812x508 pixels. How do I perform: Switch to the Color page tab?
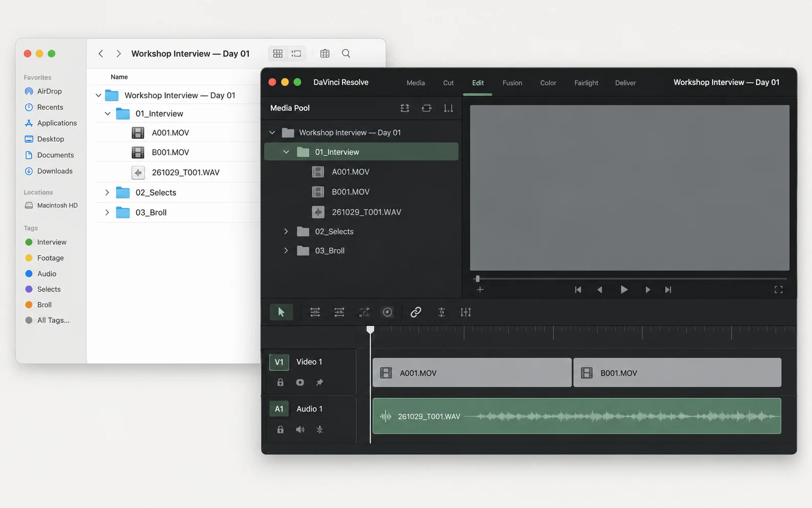(548, 83)
